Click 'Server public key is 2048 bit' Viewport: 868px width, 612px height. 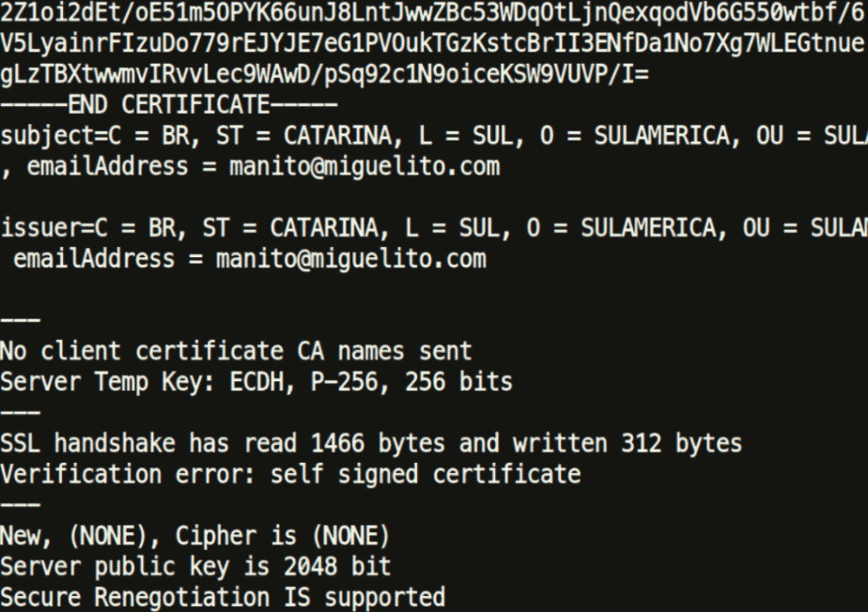[196, 567]
